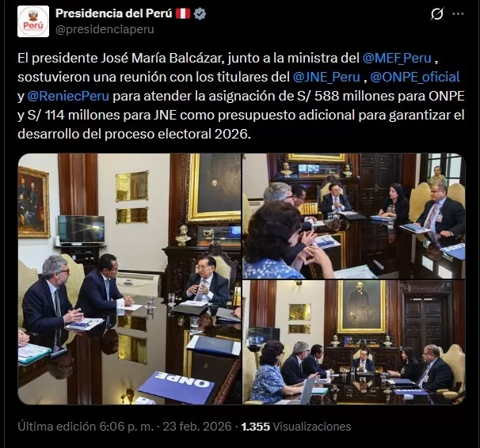480x448 pixels.
Task: Open the 1.355 Visualizaciones count
Action: [296, 427]
